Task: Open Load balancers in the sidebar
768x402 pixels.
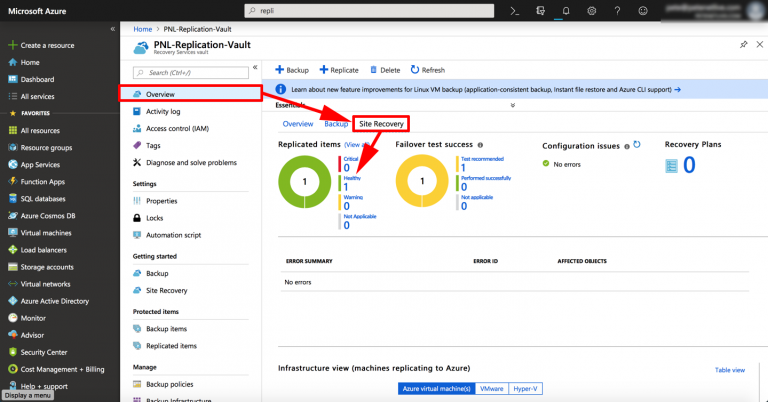Action: [44, 250]
